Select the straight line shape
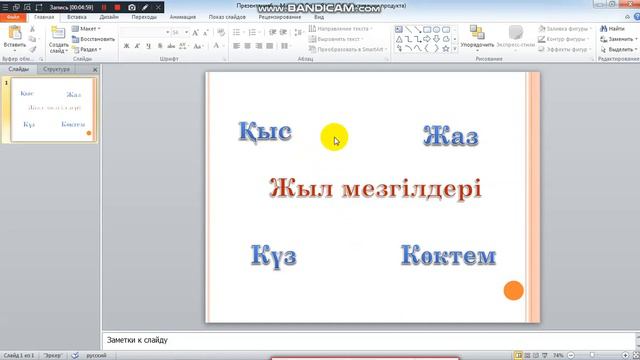The width and height of the screenshot is (640, 360). coord(408,29)
